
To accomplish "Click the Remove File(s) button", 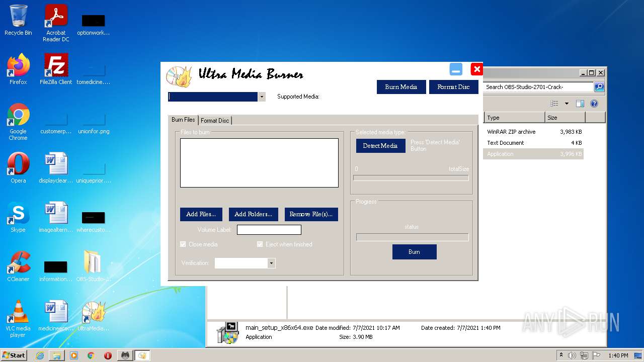I will 311,214.
